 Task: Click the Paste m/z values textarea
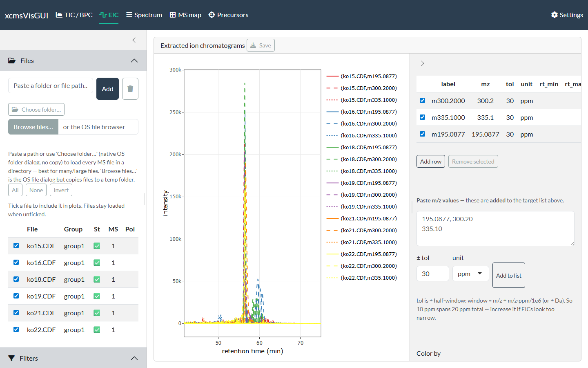click(495, 229)
